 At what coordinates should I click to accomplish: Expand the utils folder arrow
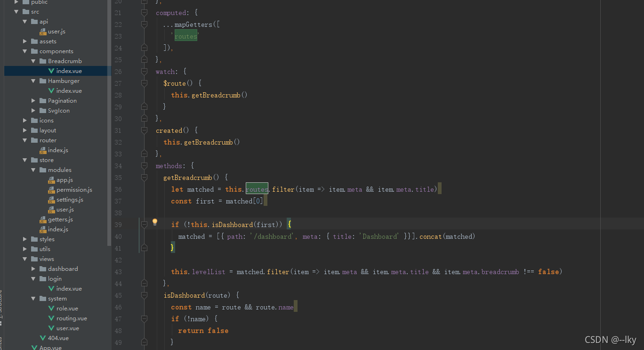(x=25, y=249)
